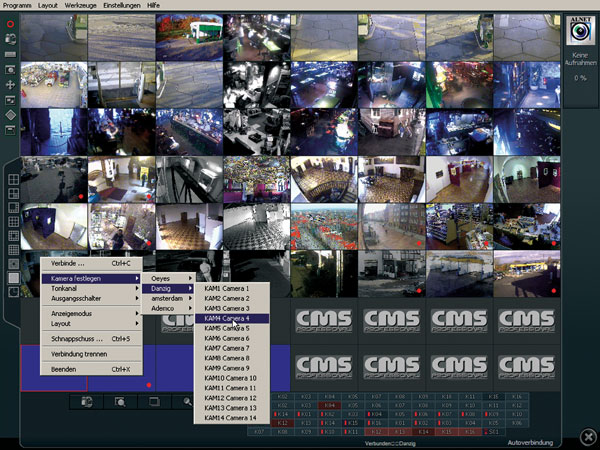Viewport: 600px width, 450px height.
Task: Expand the Anzeigemodus submenu
Action: coord(91,313)
